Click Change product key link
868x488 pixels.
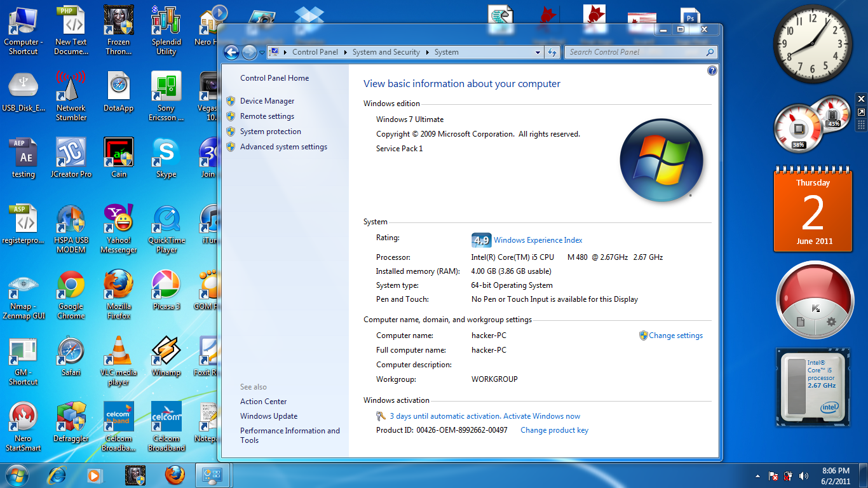point(554,430)
